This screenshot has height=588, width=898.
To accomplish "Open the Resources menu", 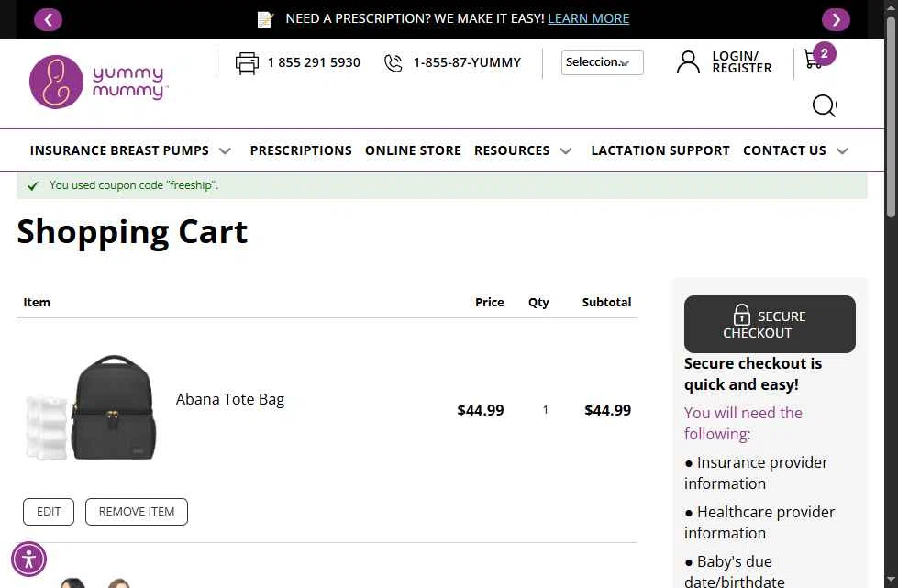I will (512, 150).
